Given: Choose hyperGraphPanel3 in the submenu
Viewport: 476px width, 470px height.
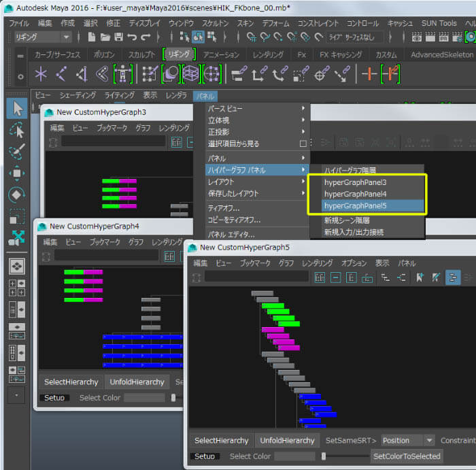Looking at the screenshot, I should [x=373, y=182].
